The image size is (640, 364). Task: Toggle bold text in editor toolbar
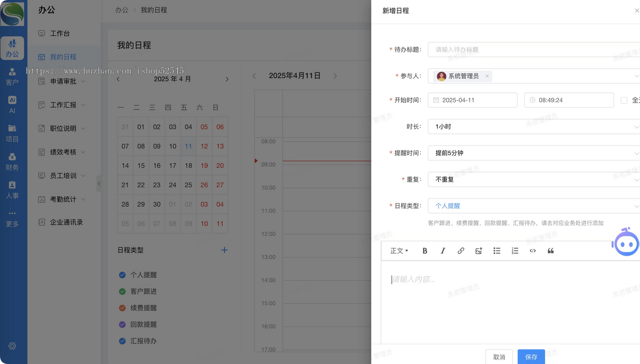(425, 250)
